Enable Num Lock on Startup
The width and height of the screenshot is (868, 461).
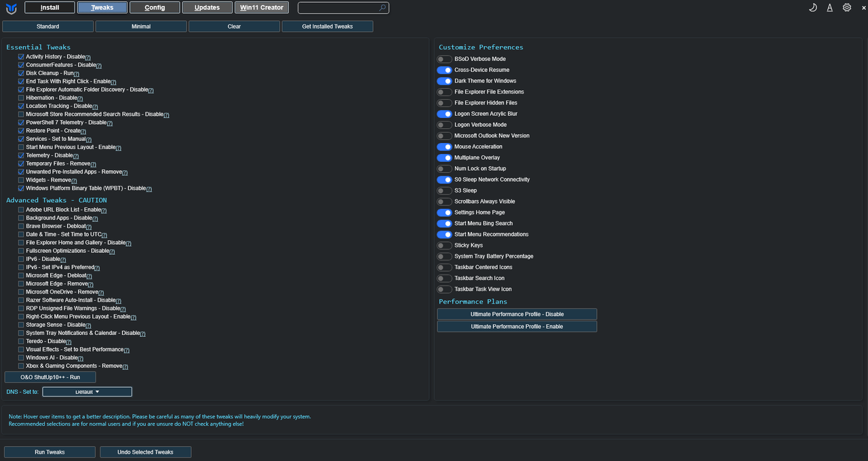pyautogui.click(x=444, y=169)
